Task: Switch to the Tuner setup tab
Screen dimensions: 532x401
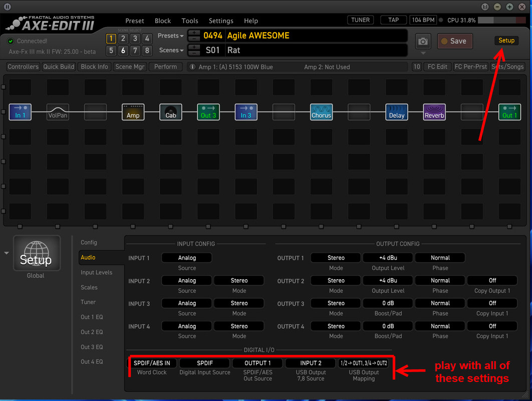Action: point(88,302)
